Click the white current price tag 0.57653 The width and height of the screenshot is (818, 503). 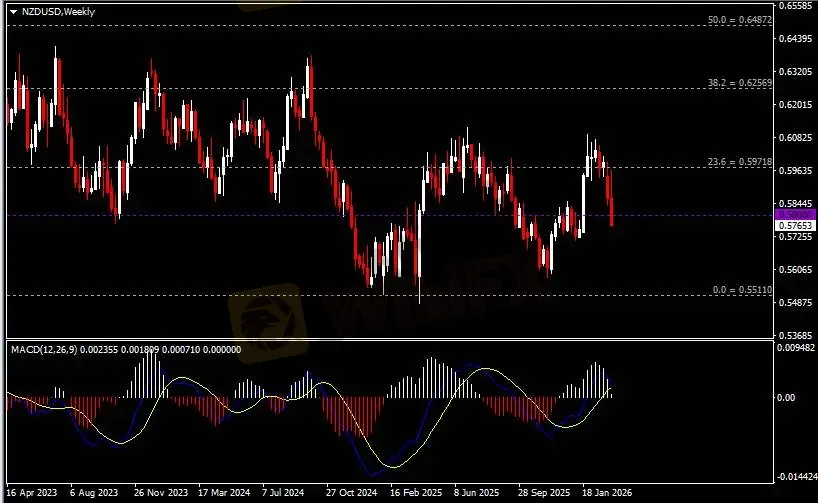[795, 226]
